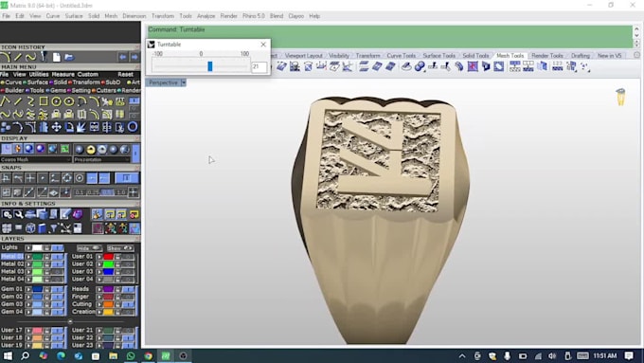
Task: Click the green Command line area
Action: pos(389,37)
